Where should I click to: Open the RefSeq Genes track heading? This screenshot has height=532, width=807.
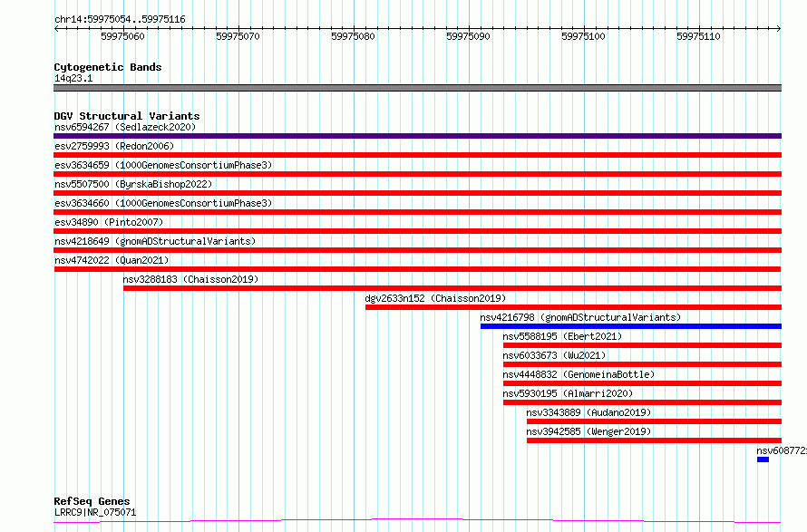point(92,501)
